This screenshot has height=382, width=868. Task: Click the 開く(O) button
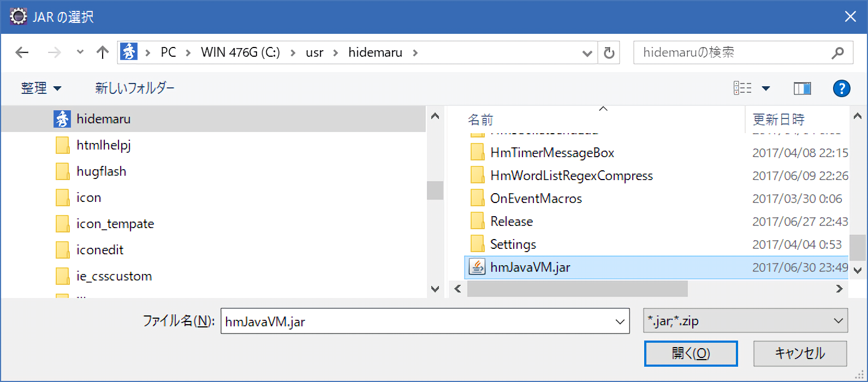coord(691,354)
